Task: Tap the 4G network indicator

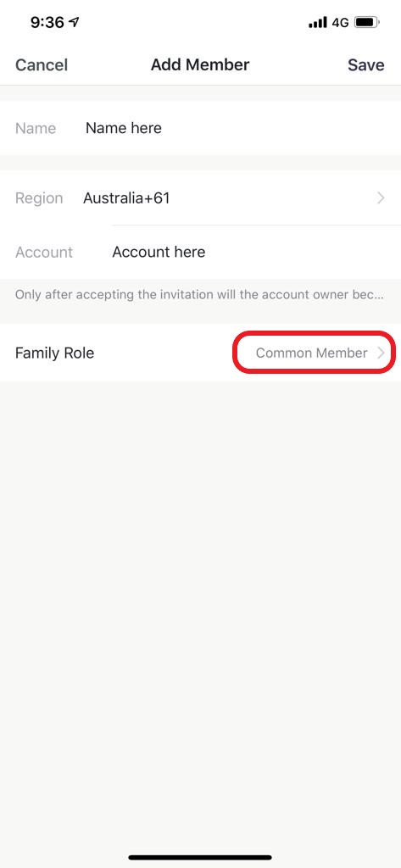Action: [x=340, y=23]
